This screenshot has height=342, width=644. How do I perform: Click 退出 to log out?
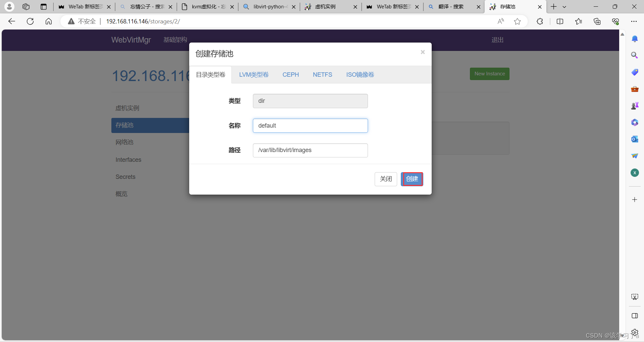coord(497,40)
